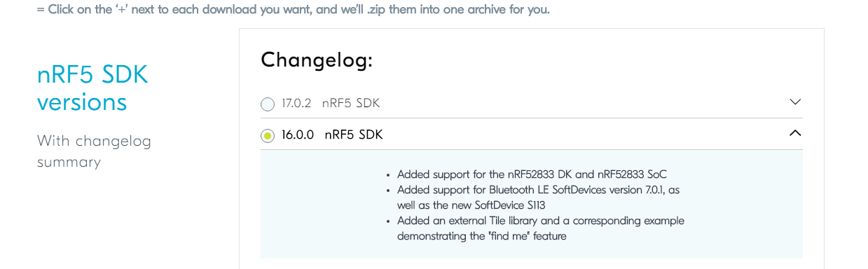The height and width of the screenshot is (269, 868).
Task: Click the Bluetooth LE SoftDevices 7.0.1 changelog line
Action: tap(538, 198)
